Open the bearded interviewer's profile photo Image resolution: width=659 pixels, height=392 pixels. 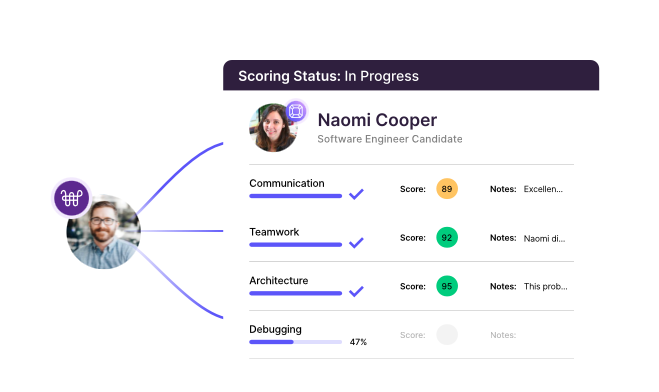[103, 232]
